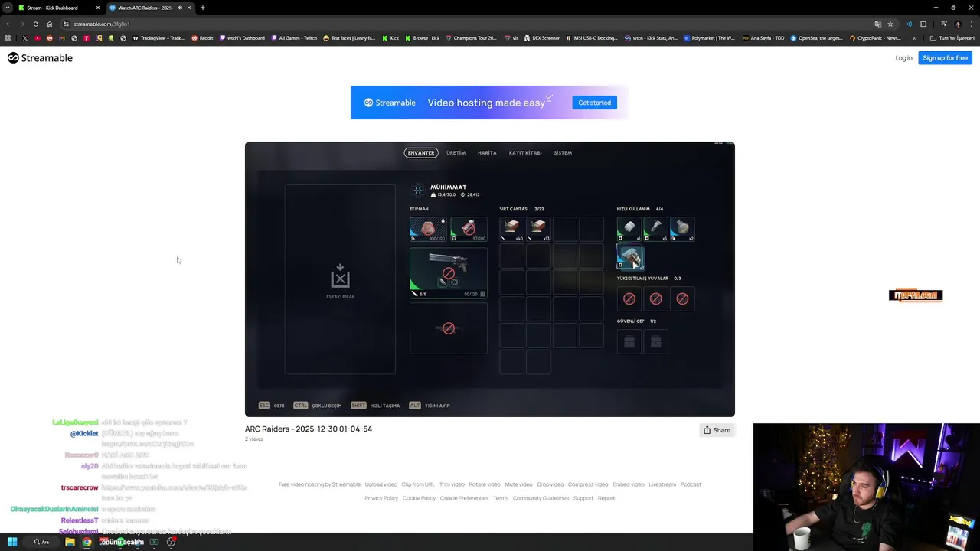The height and width of the screenshot is (551, 980).
Task: Open the Gmail bookmark icon
Action: point(62,38)
